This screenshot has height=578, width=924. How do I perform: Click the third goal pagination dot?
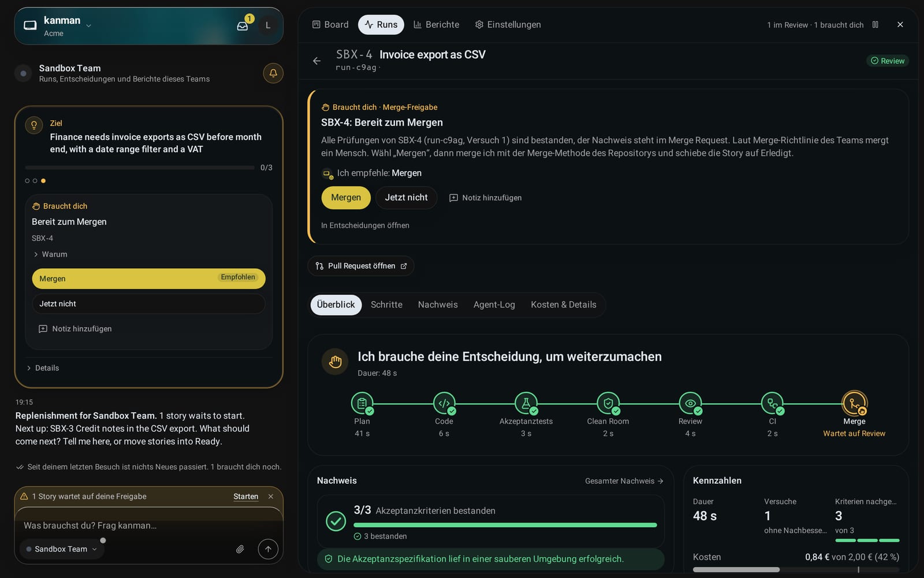[43, 181]
